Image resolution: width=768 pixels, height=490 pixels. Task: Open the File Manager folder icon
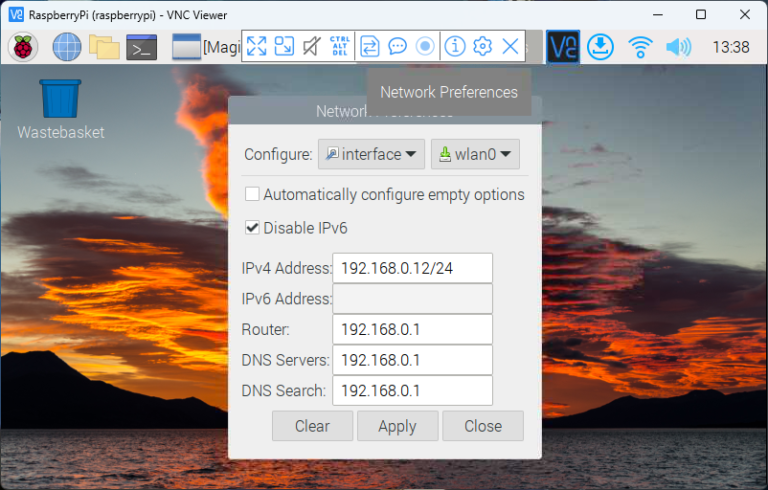click(104, 46)
